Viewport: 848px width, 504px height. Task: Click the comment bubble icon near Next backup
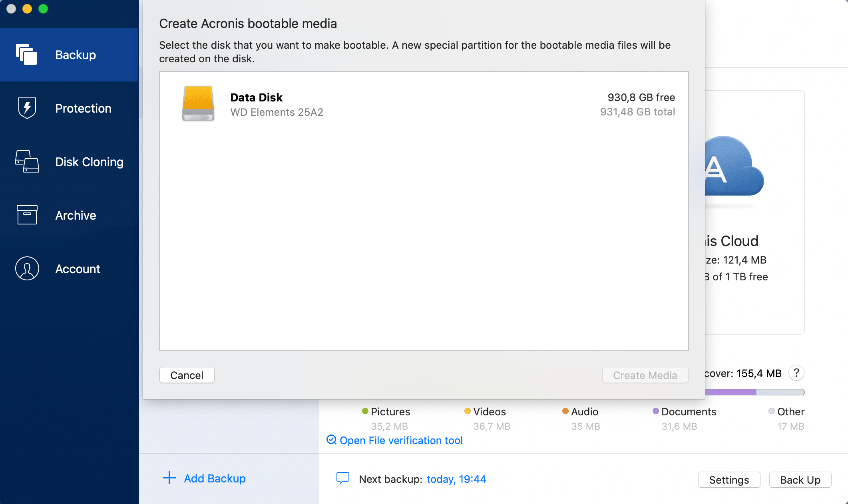342,478
